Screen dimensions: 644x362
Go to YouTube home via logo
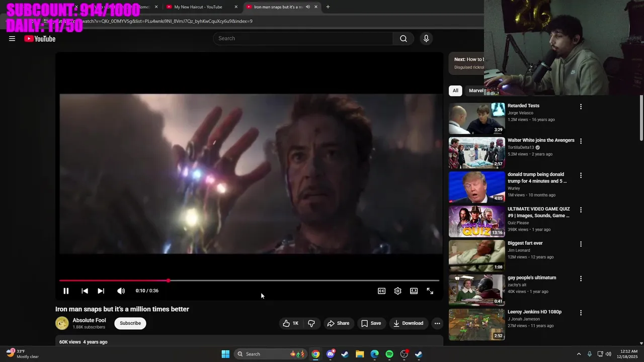[40, 39]
